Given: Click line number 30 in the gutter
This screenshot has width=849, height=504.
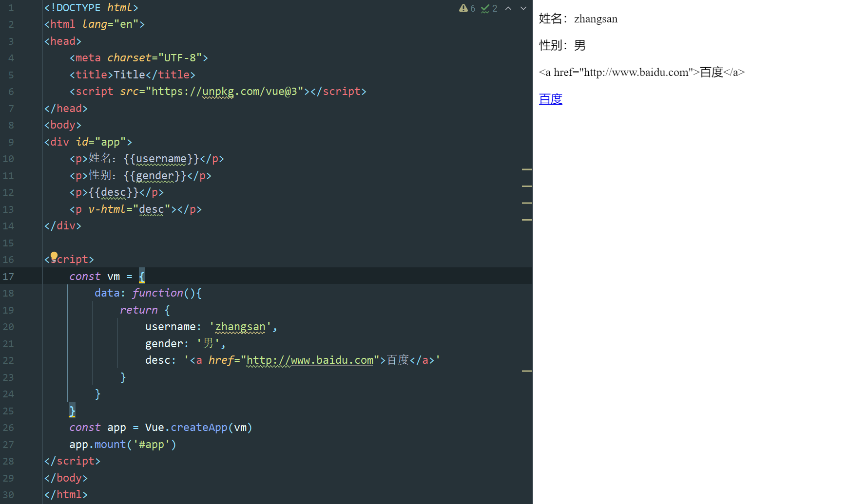Looking at the screenshot, I should (x=8, y=495).
